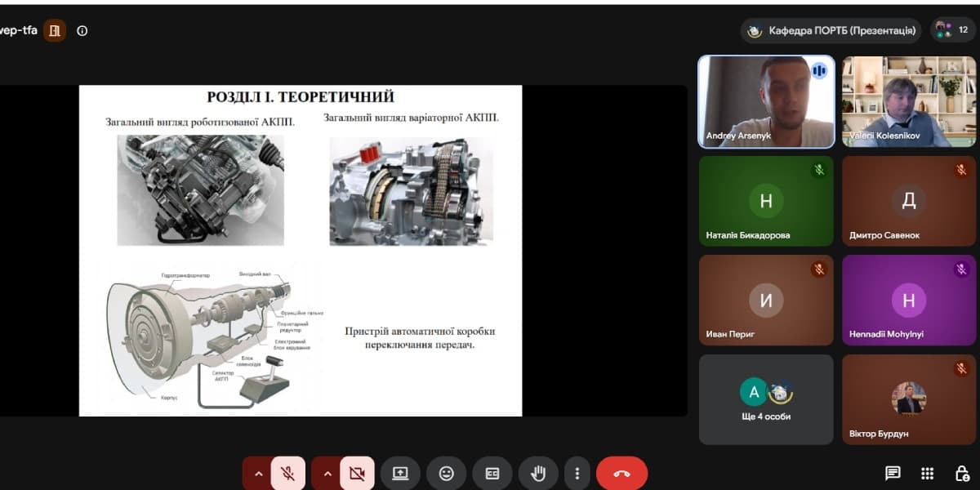This screenshot has height=490, width=980.
Task: Select Andrey Arsenyk video tile
Action: 766,101
